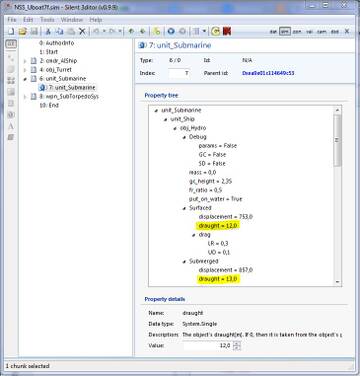This screenshot has width=360, height=376.
Task: Open a file with the folder icon
Action: point(22,31)
